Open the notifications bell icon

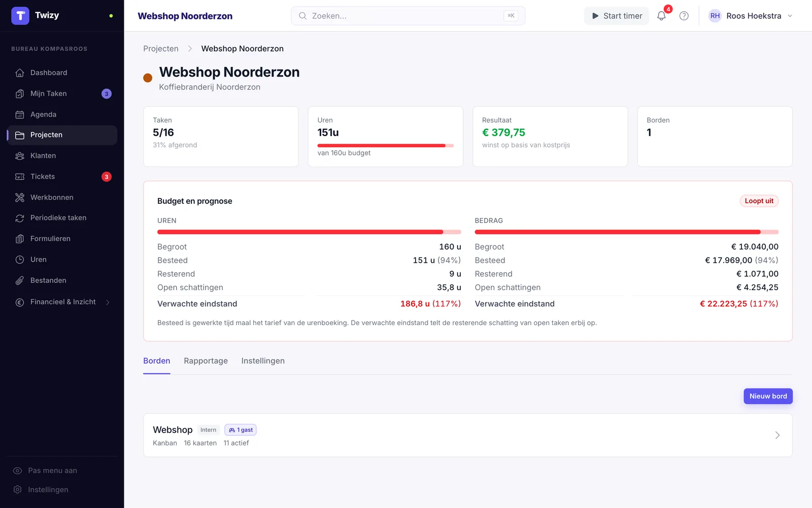tap(661, 16)
